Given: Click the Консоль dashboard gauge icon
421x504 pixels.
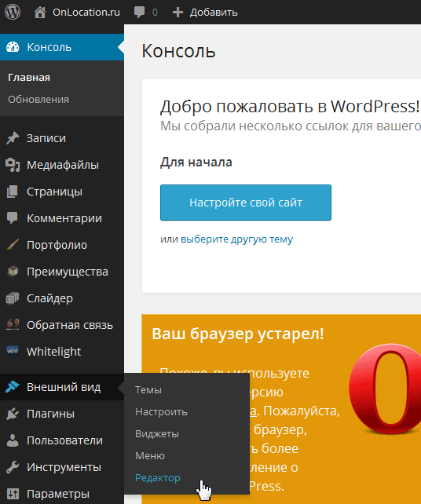Looking at the screenshot, I should [x=13, y=47].
